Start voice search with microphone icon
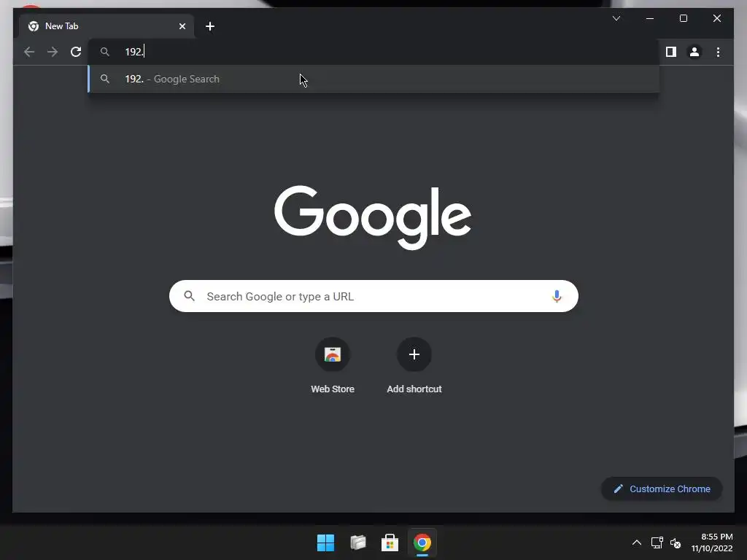The width and height of the screenshot is (747, 560). [557, 296]
